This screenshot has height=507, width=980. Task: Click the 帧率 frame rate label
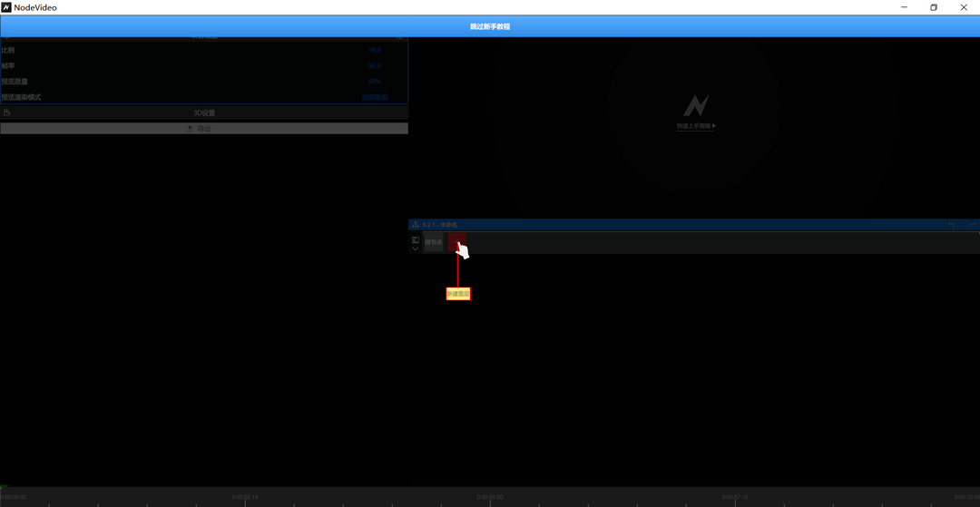pos(7,65)
